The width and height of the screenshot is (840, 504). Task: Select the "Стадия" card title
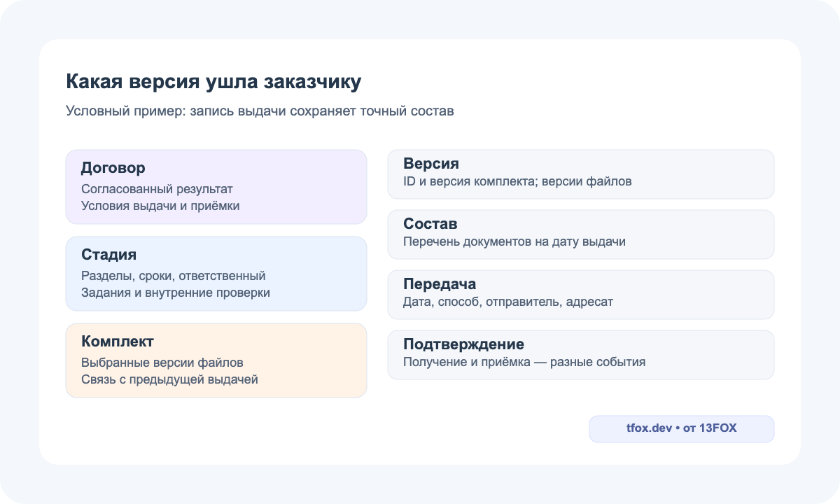click(x=108, y=255)
